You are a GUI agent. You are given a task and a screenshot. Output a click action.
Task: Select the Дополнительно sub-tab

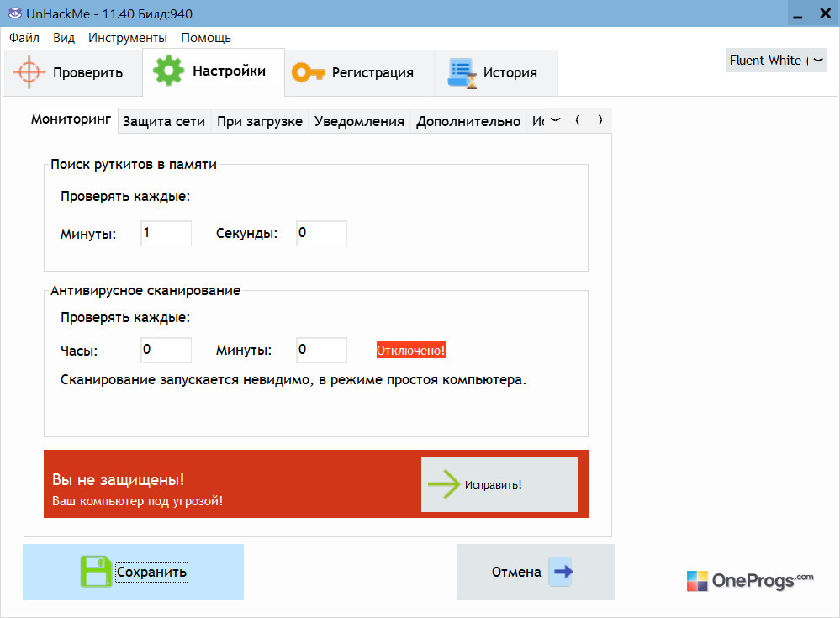pos(468,122)
